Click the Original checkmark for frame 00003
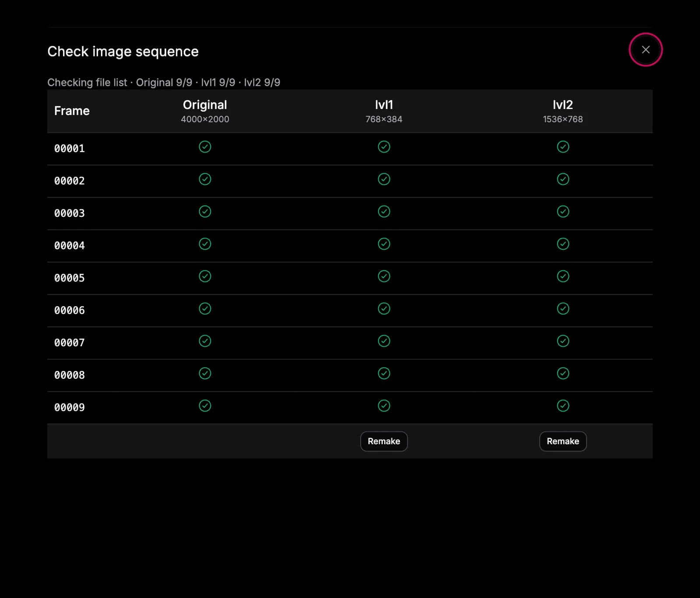Image resolution: width=700 pixels, height=598 pixels. [x=205, y=212]
